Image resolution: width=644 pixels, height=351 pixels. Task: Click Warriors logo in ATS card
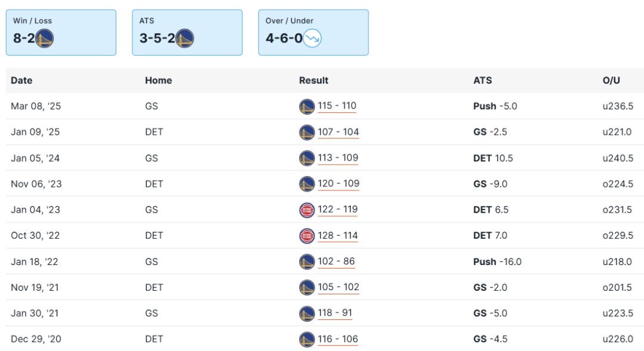coord(185,39)
